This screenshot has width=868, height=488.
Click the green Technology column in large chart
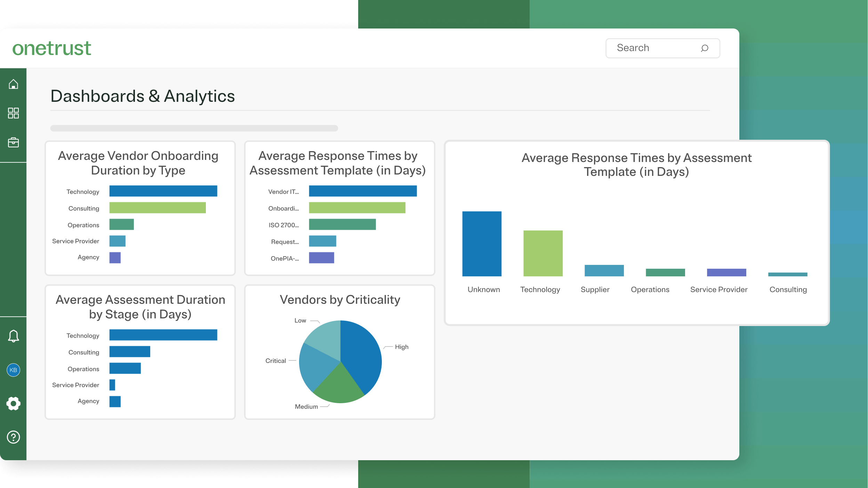tap(543, 253)
